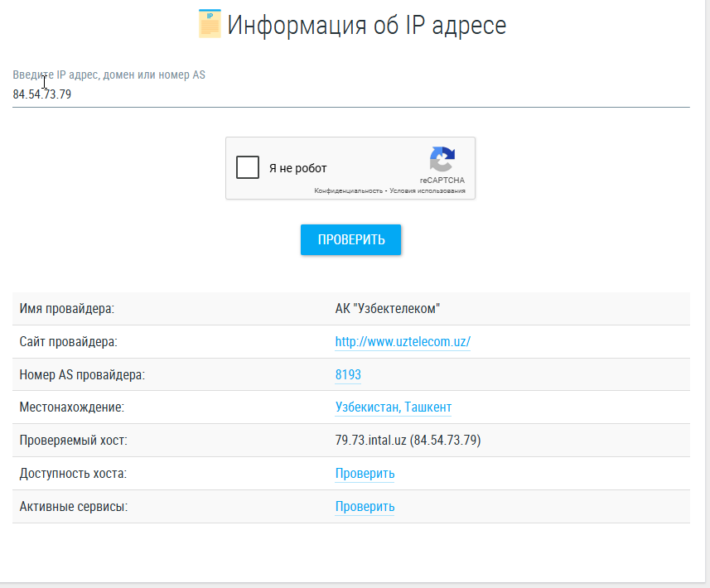Click the "Я не робот" text
The width and height of the screenshot is (710, 588).
[x=297, y=168]
